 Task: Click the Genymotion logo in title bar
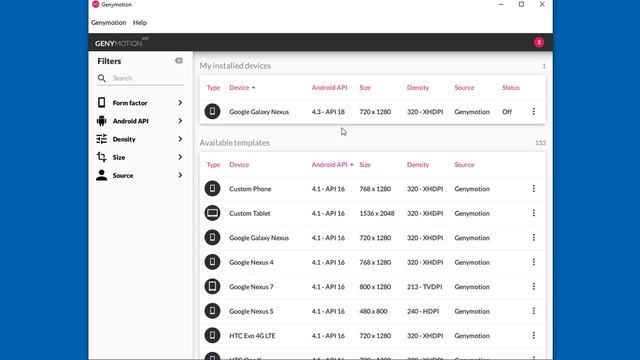[x=96, y=4]
